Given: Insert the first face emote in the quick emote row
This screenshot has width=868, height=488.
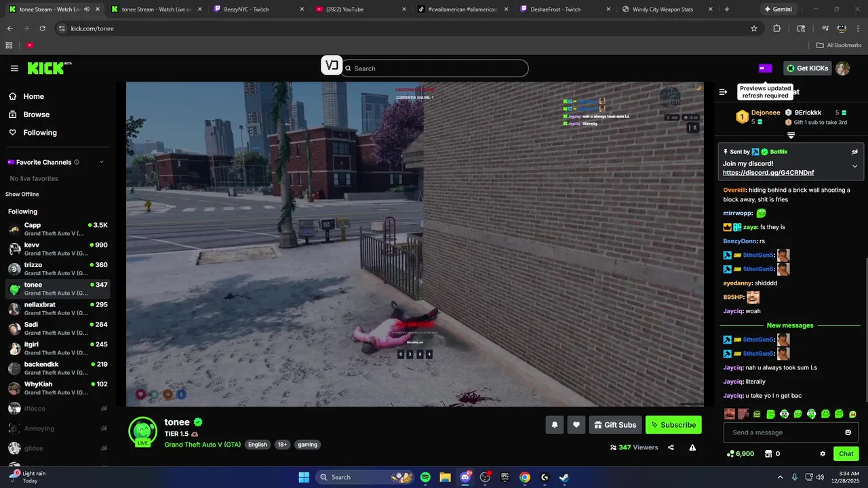Looking at the screenshot, I should click(730, 413).
